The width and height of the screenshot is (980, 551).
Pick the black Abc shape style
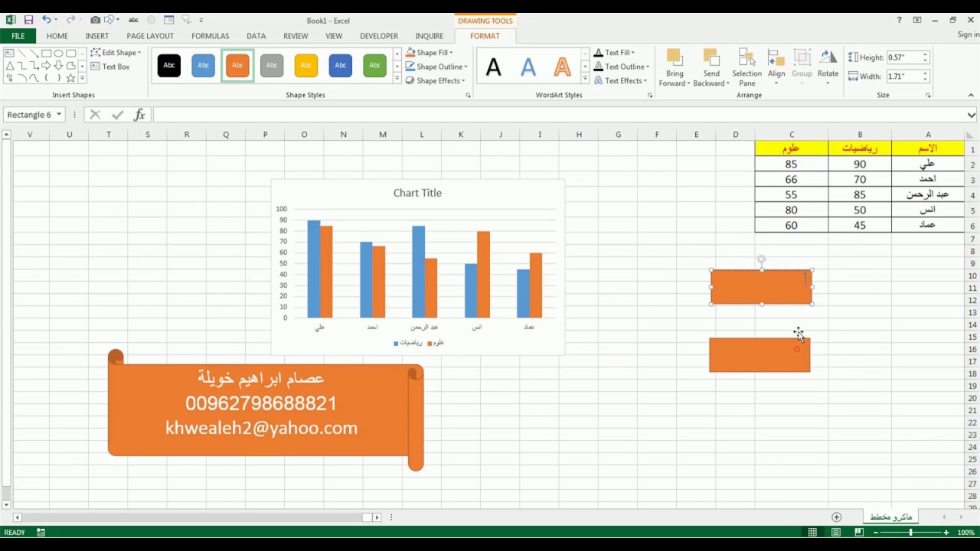click(169, 66)
